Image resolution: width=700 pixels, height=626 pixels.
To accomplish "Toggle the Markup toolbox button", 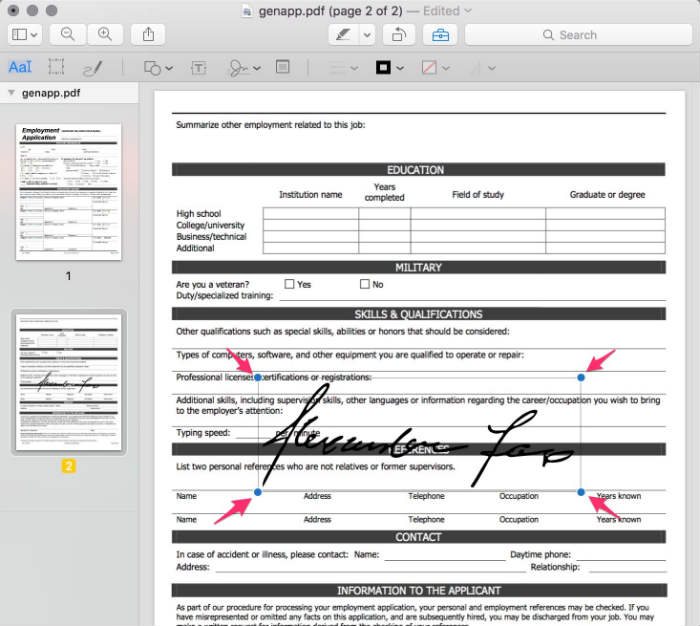I will point(440,34).
